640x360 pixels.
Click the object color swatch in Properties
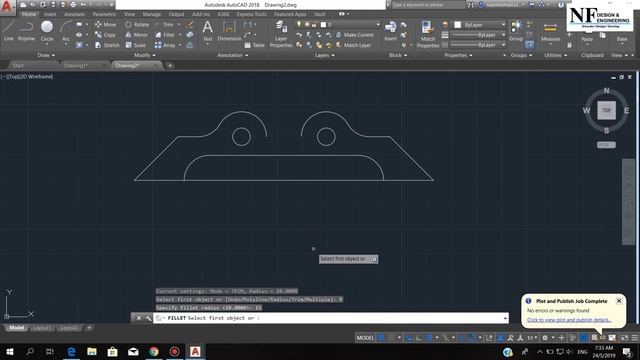coord(458,25)
